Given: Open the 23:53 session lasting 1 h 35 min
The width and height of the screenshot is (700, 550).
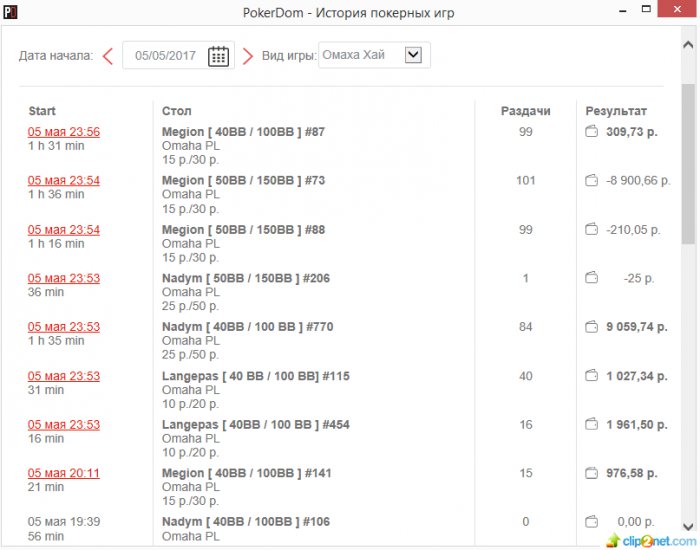Looking at the screenshot, I should [x=64, y=327].
